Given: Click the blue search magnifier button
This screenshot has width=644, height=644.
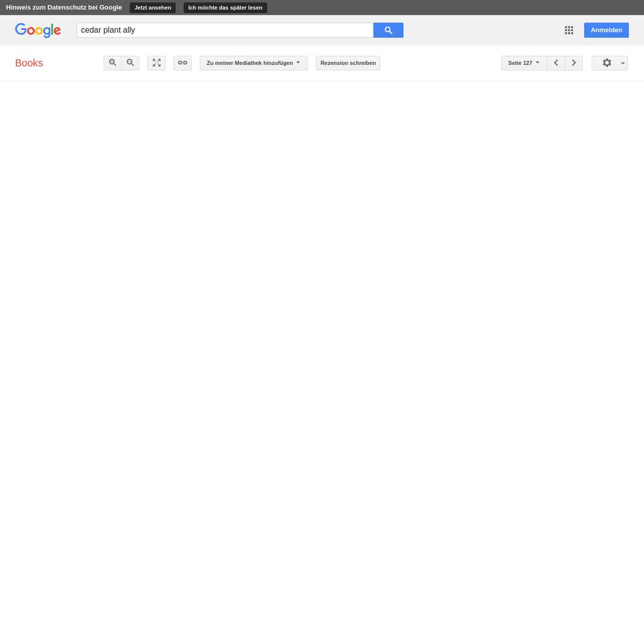Looking at the screenshot, I should pyautogui.click(x=388, y=30).
